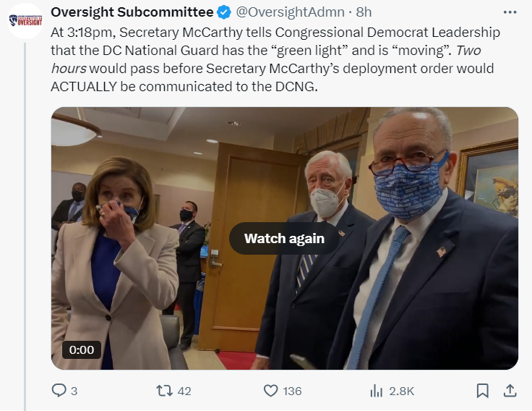Click the 0:00 video time indicator
The height and width of the screenshot is (411, 532).
[x=81, y=349]
